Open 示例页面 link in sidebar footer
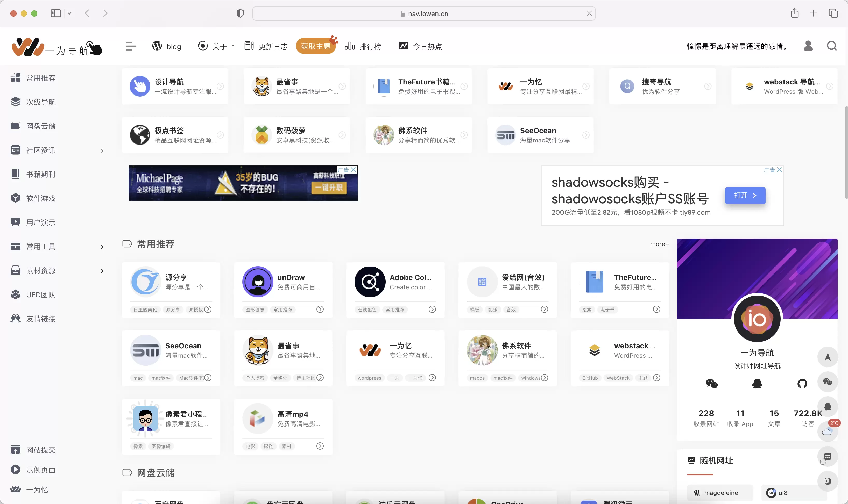 [33, 470]
